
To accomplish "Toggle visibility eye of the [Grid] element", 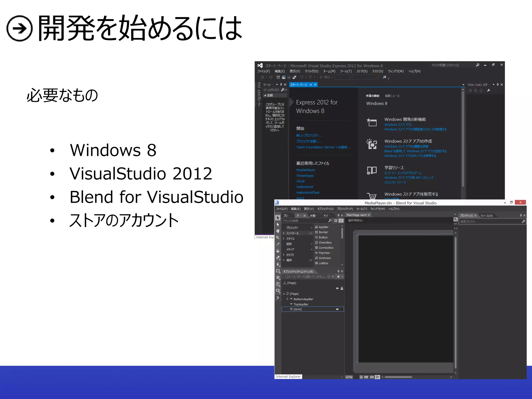I will click(337, 309).
